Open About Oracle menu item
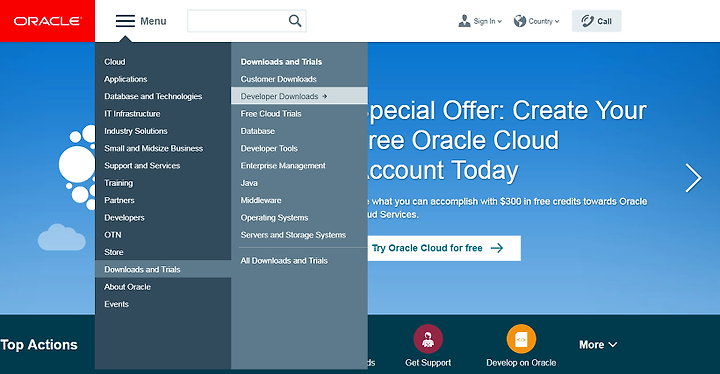This screenshot has width=720, height=374. pyautogui.click(x=127, y=287)
